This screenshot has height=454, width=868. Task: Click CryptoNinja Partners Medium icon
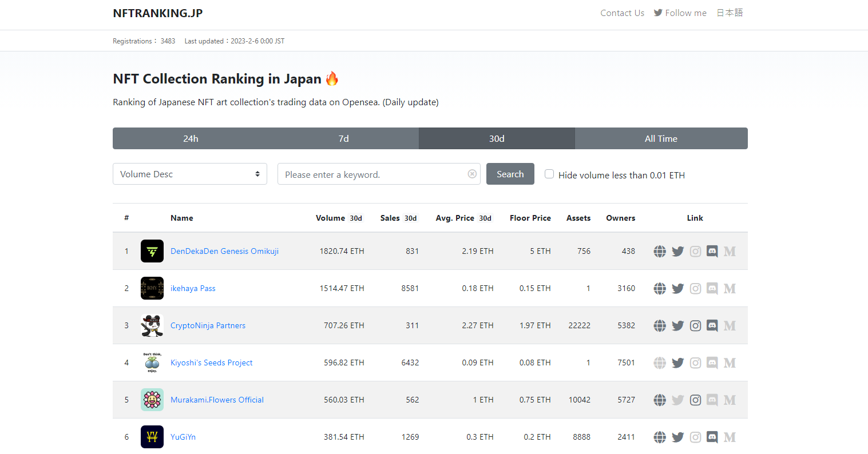[x=730, y=325]
